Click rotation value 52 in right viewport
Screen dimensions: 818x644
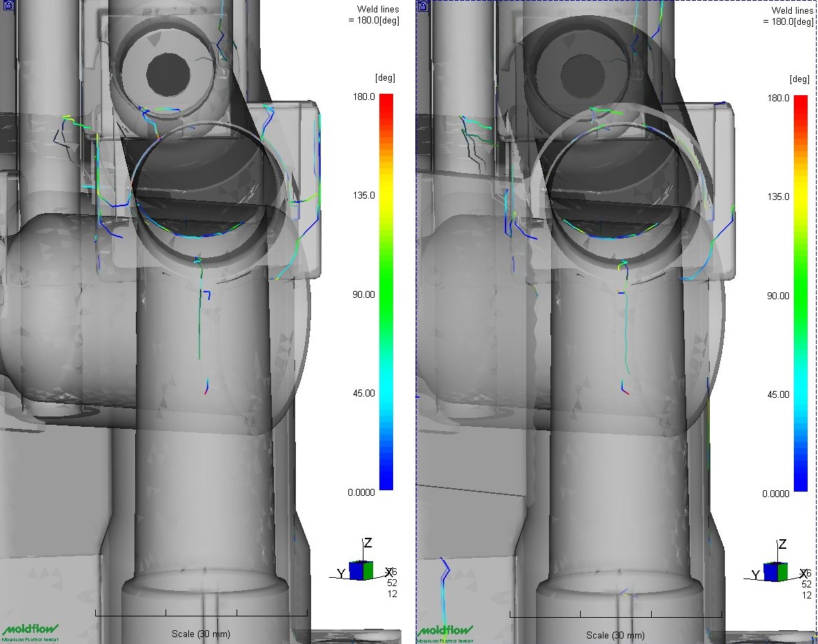[x=806, y=584]
